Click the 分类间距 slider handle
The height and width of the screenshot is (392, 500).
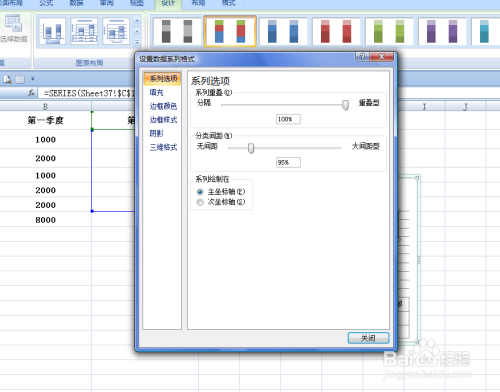(x=251, y=148)
